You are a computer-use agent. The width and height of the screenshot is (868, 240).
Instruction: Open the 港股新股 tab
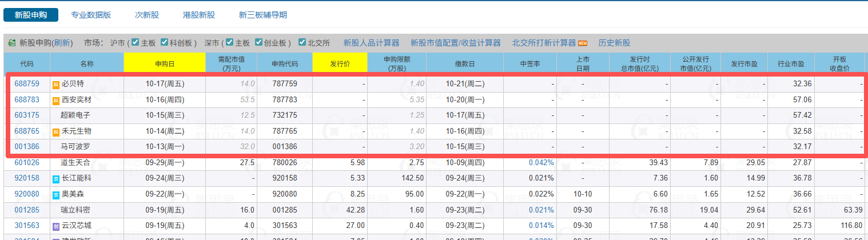pyautogui.click(x=199, y=15)
